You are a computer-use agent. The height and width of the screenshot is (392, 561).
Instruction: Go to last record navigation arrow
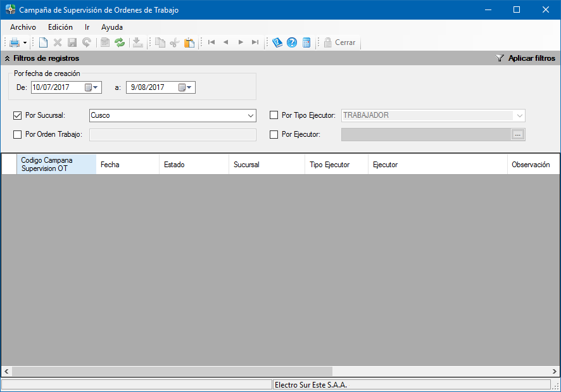(x=255, y=42)
